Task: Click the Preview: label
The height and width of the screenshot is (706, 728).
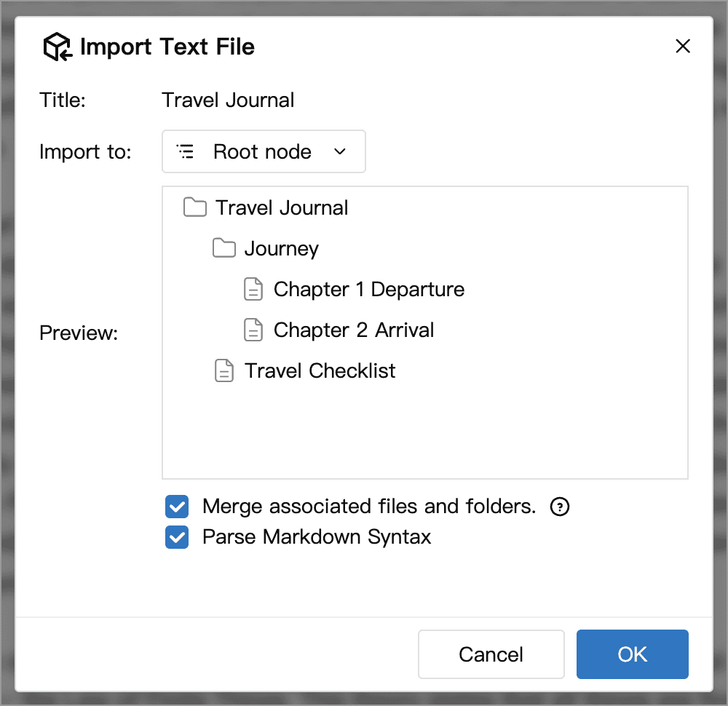Action: pyautogui.click(x=79, y=333)
